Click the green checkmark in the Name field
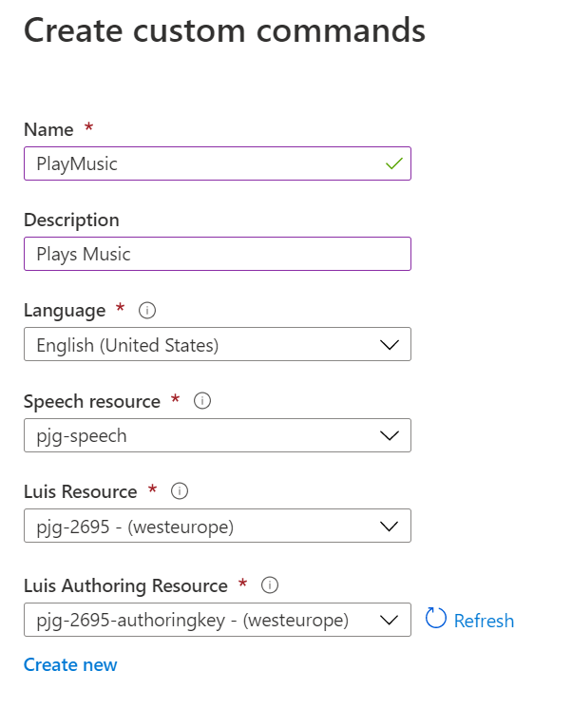 click(394, 163)
